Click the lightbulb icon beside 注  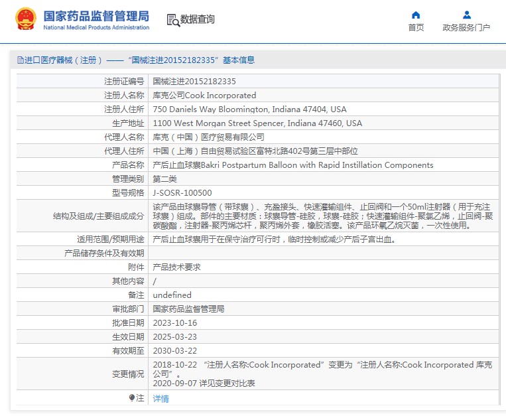(x=132, y=398)
